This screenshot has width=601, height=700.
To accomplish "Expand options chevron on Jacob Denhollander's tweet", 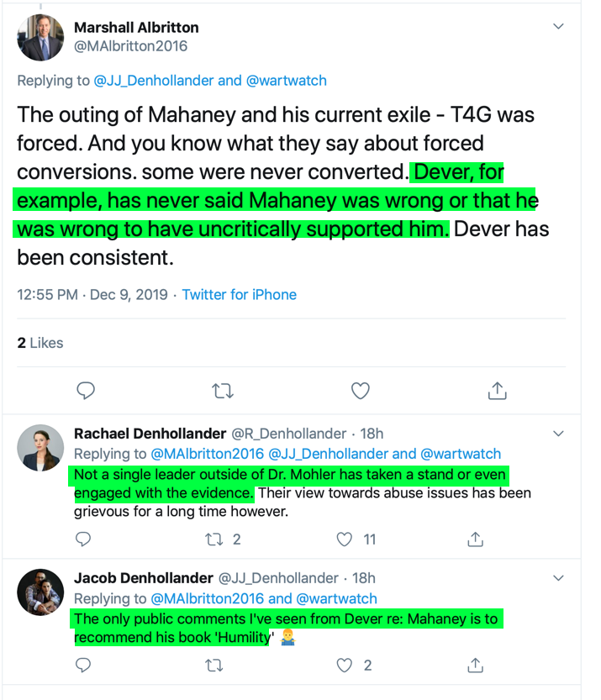I will tap(558, 578).
